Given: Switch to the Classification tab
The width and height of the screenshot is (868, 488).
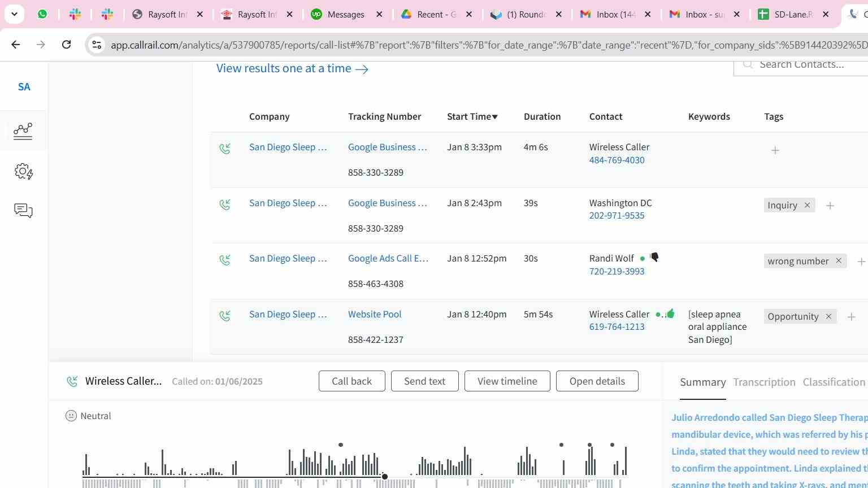Looking at the screenshot, I should [x=834, y=382].
